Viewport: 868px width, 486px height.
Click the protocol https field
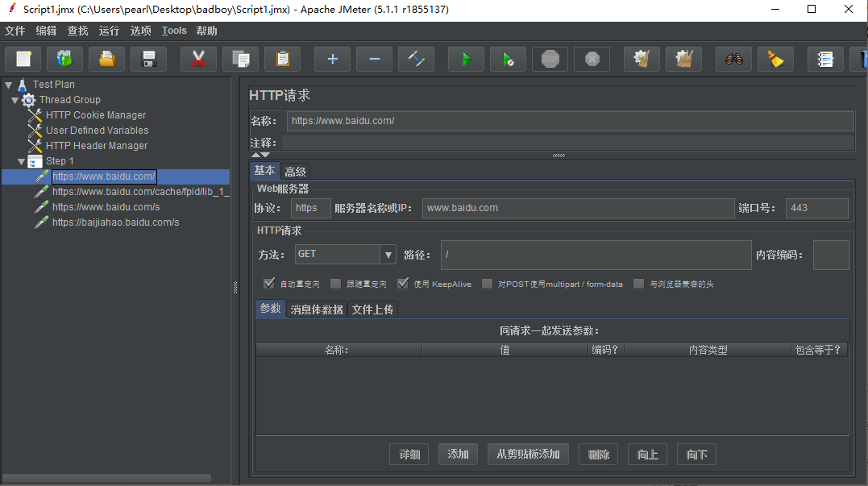[310, 208]
